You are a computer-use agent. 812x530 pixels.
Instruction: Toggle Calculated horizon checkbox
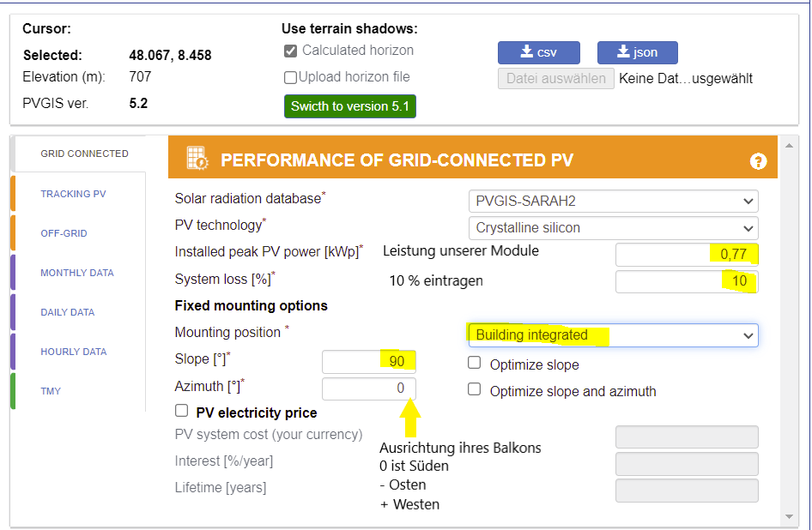pyautogui.click(x=290, y=51)
